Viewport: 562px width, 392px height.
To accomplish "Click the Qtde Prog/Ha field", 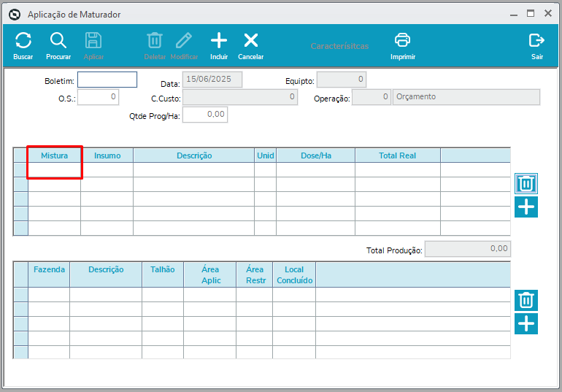I will coord(205,115).
